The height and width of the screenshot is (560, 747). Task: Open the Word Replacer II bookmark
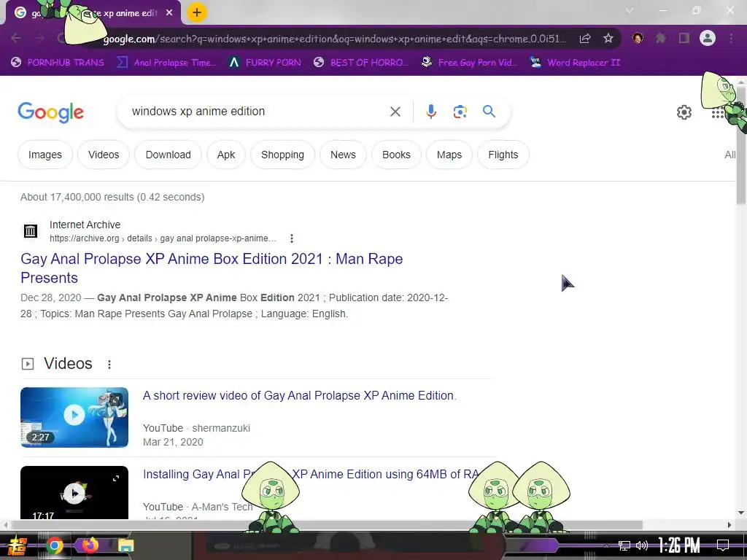(x=575, y=63)
